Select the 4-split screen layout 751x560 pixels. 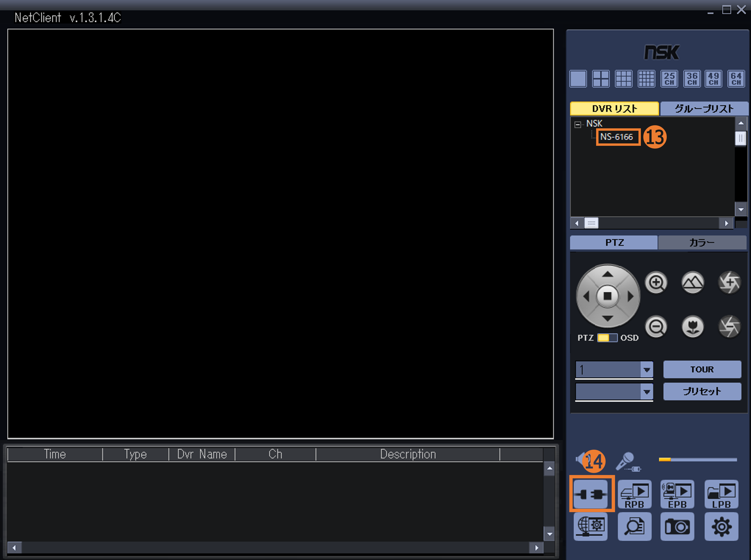[600, 79]
